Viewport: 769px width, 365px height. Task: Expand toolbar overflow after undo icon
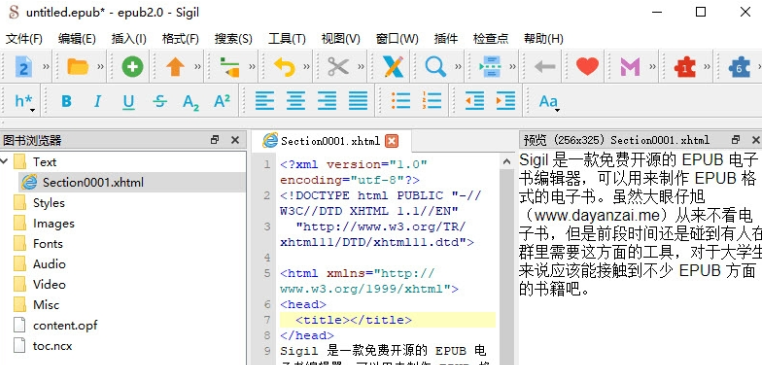click(307, 66)
